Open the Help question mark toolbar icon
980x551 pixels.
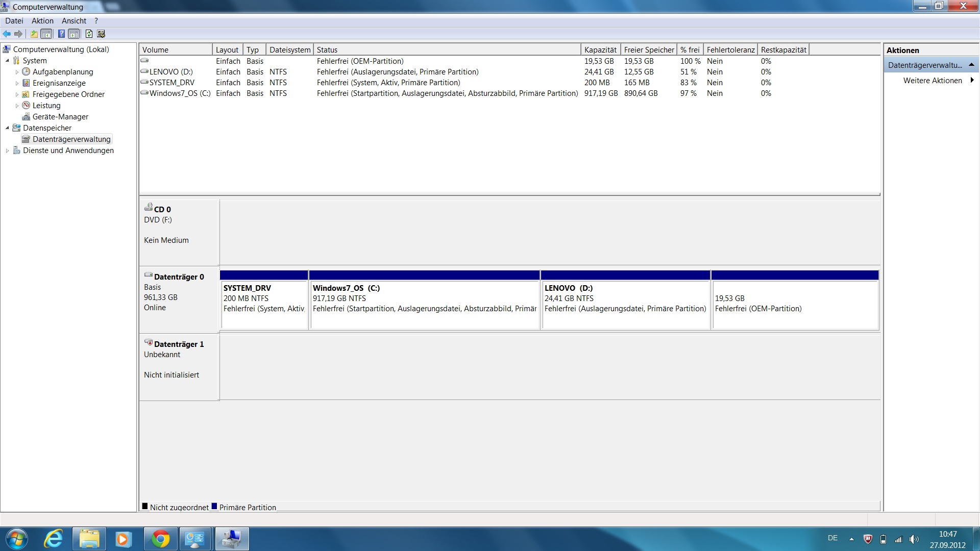(61, 34)
